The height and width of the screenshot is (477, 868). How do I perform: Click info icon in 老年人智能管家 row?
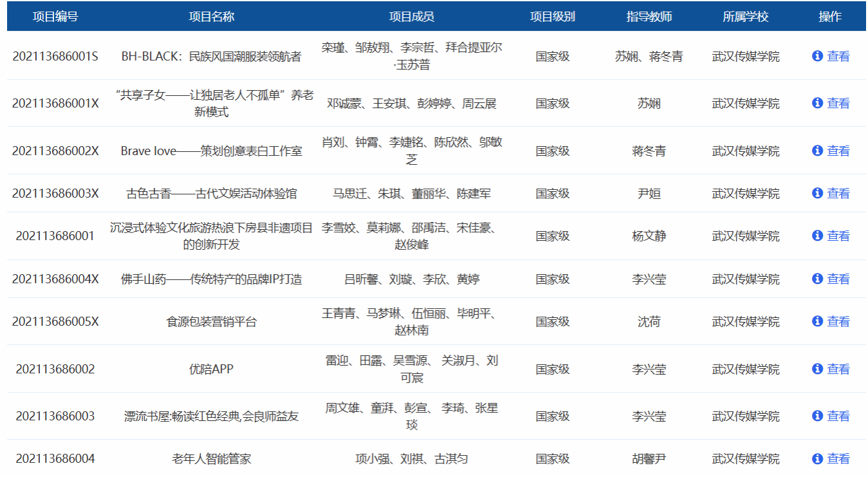[817, 458]
